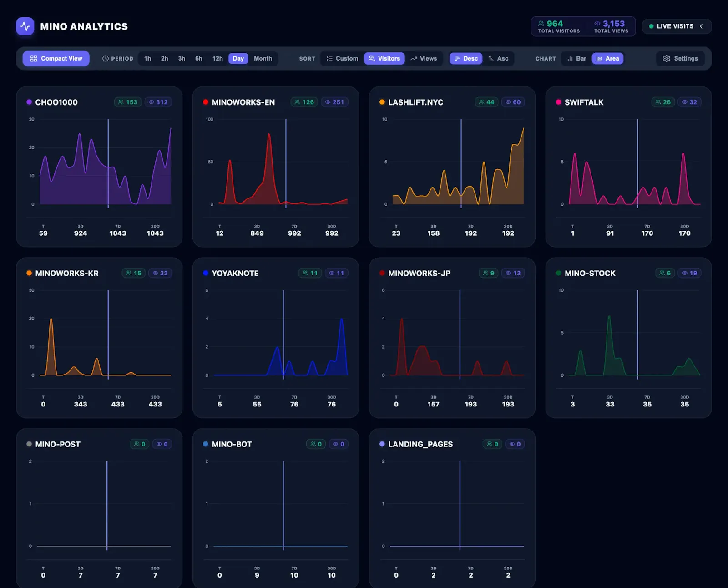
Task: Click the MINO-STOCK views badge 19
Action: 690,273
